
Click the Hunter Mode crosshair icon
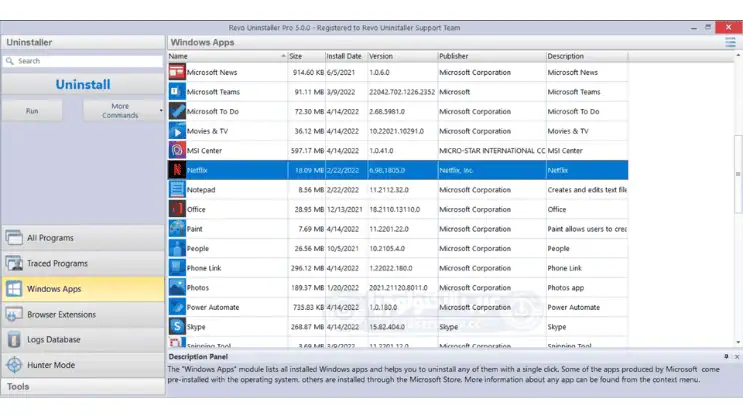pyautogui.click(x=14, y=365)
